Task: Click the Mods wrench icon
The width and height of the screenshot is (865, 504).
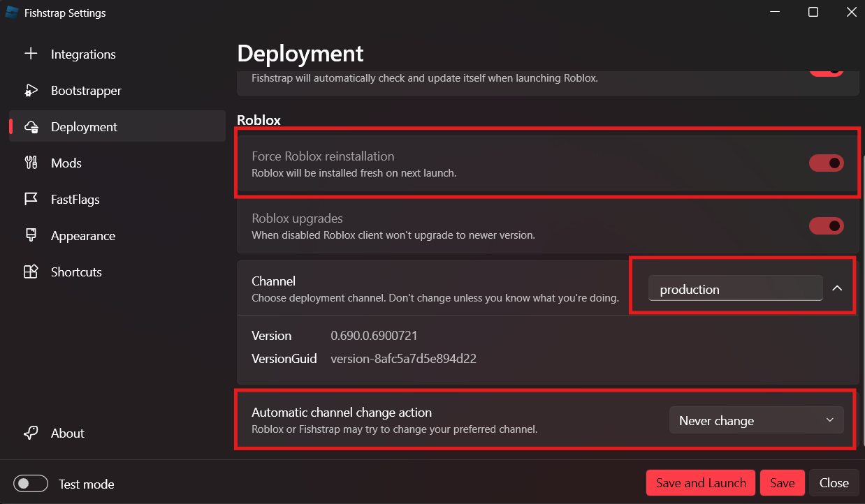Action: (x=31, y=163)
